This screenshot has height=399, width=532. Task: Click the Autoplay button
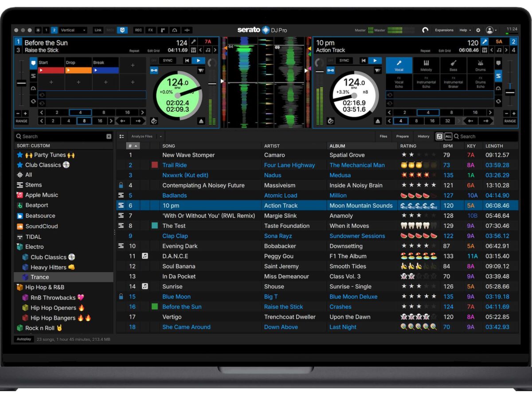[24, 339]
